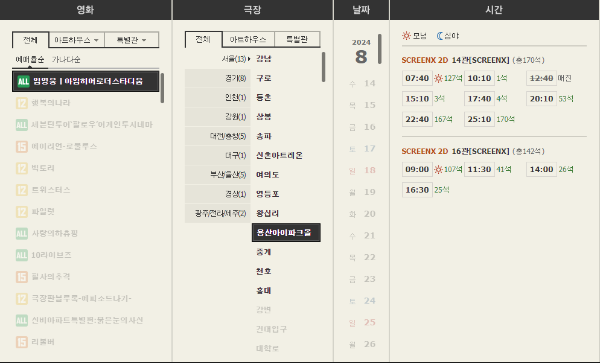
Task: Choose Sunday the 25th
Action: (362, 323)
